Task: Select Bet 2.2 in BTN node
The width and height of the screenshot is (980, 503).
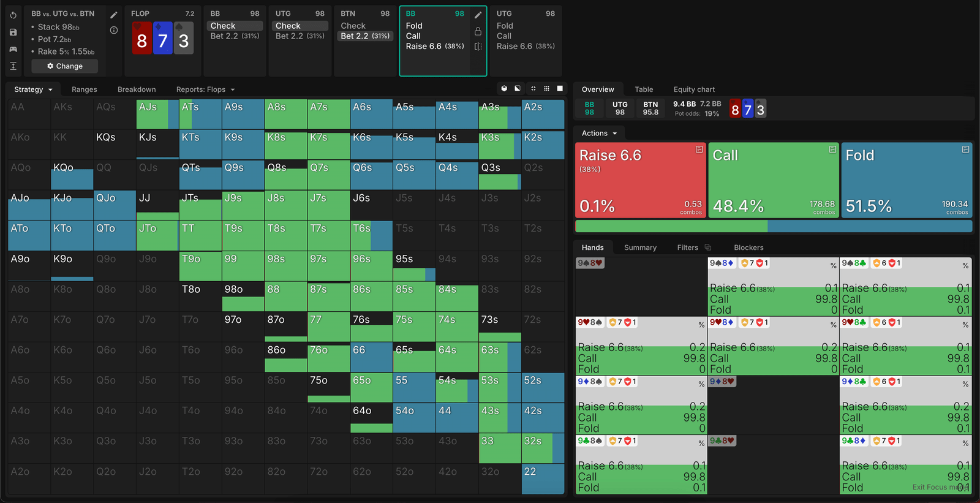Action: click(365, 36)
